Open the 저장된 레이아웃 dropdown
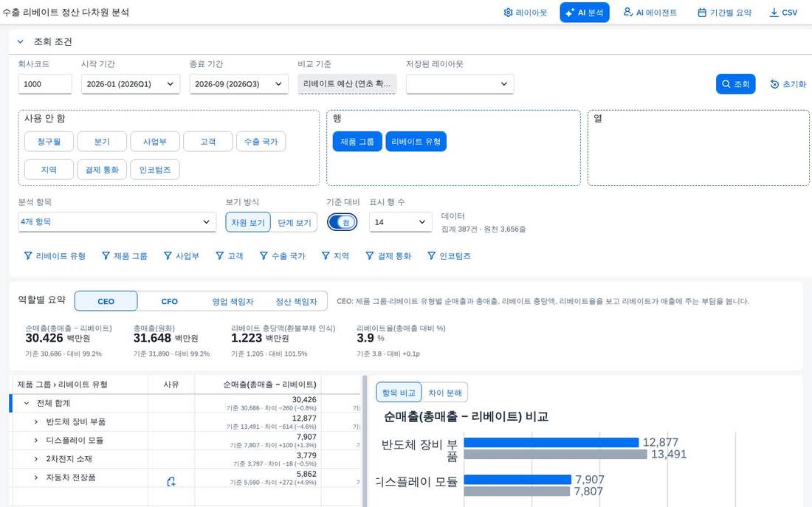Image resolution: width=812 pixels, height=507 pixels. click(x=460, y=84)
